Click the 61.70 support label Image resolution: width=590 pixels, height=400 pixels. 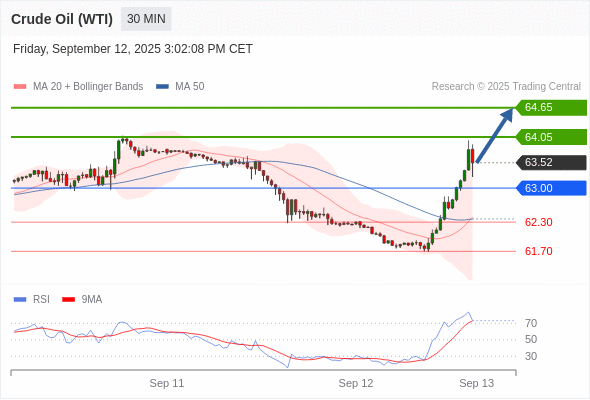538,251
